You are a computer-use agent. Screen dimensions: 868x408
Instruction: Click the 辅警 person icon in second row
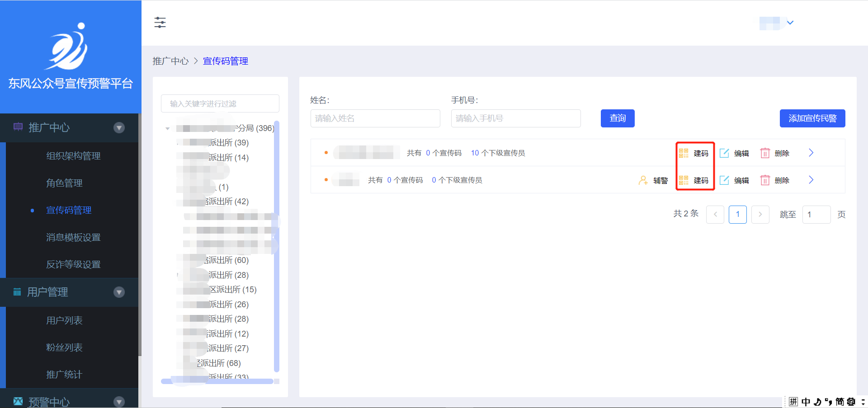[x=643, y=180]
